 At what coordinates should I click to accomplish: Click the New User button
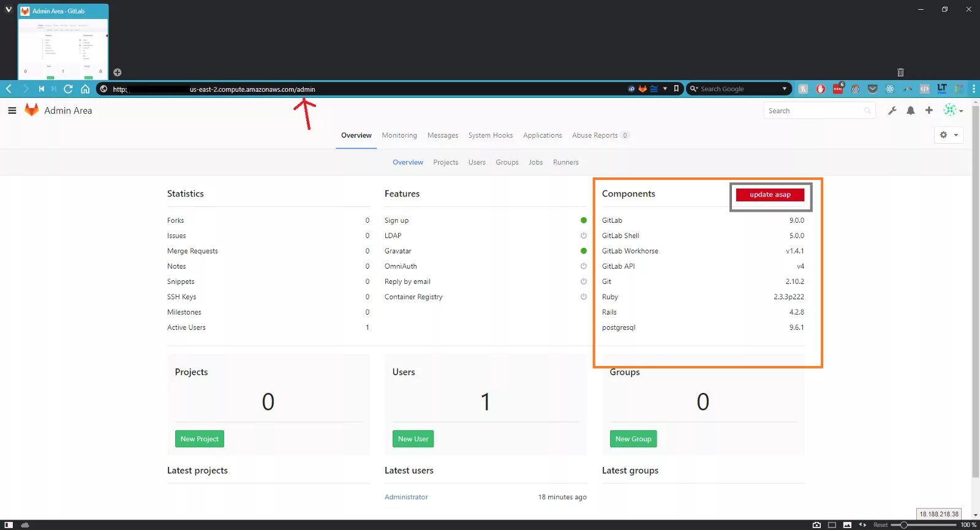[413, 439]
